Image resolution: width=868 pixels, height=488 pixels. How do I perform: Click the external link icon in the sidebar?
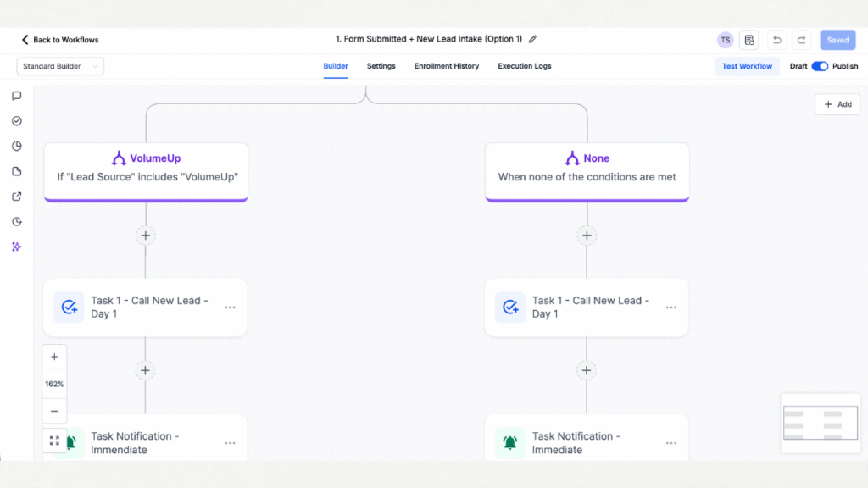[16, 196]
